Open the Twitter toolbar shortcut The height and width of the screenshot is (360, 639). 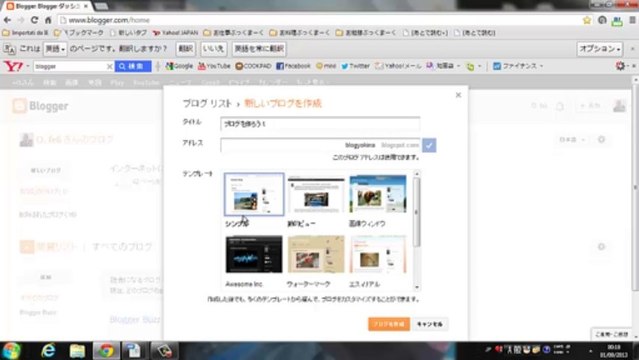[355, 66]
